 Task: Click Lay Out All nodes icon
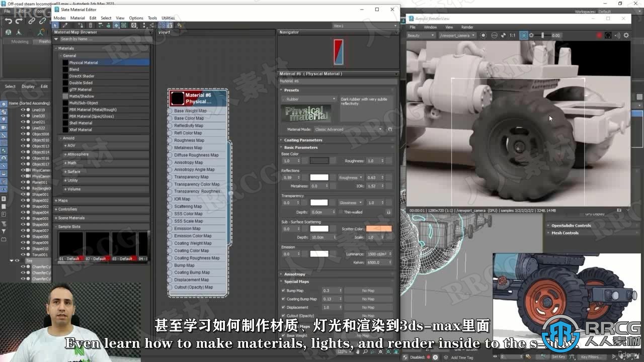pos(144,25)
